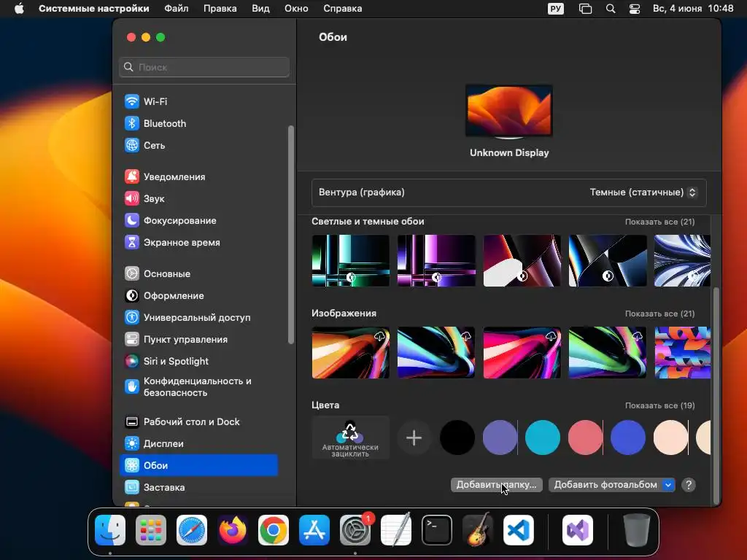Select the pink streaks image wallpaper
The width and height of the screenshot is (747, 560).
pyautogui.click(x=522, y=352)
